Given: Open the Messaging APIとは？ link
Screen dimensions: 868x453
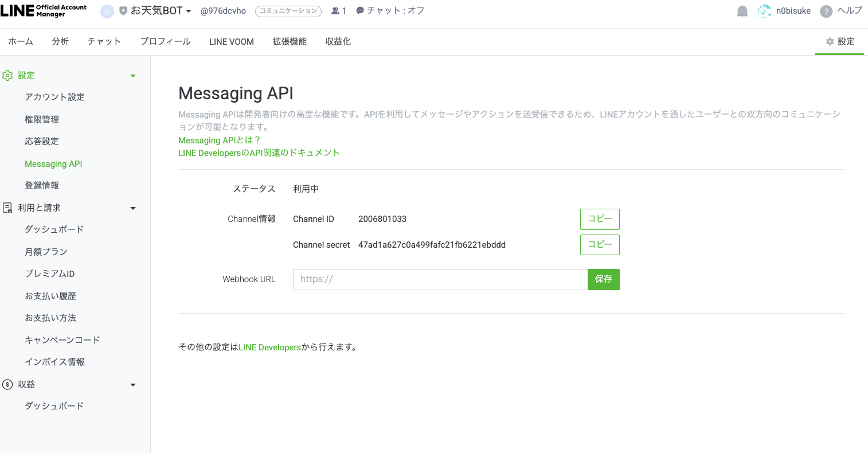Looking at the screenshot, I should pos(220,140).
